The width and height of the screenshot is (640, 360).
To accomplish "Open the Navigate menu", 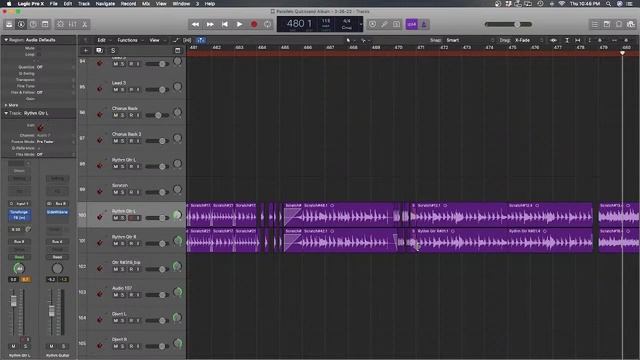I will (x=105, y=4).
